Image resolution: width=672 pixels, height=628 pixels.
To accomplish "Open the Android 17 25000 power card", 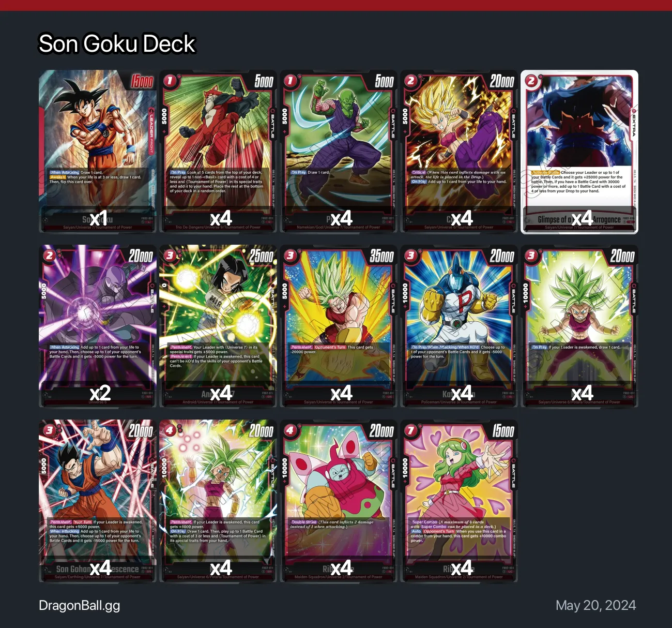I will tap(218, 326).
